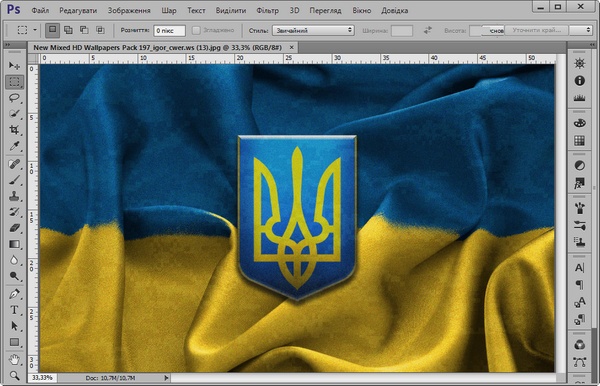The width and height of the screenshot is (600, 386).
Task: Choose Intersect with selection mode
Action: click(x=100, y=30)
